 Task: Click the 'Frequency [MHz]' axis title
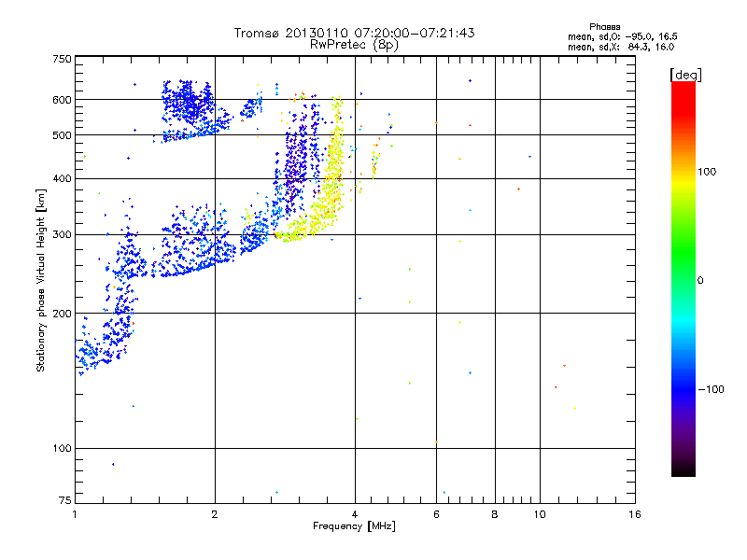point(354,526)
